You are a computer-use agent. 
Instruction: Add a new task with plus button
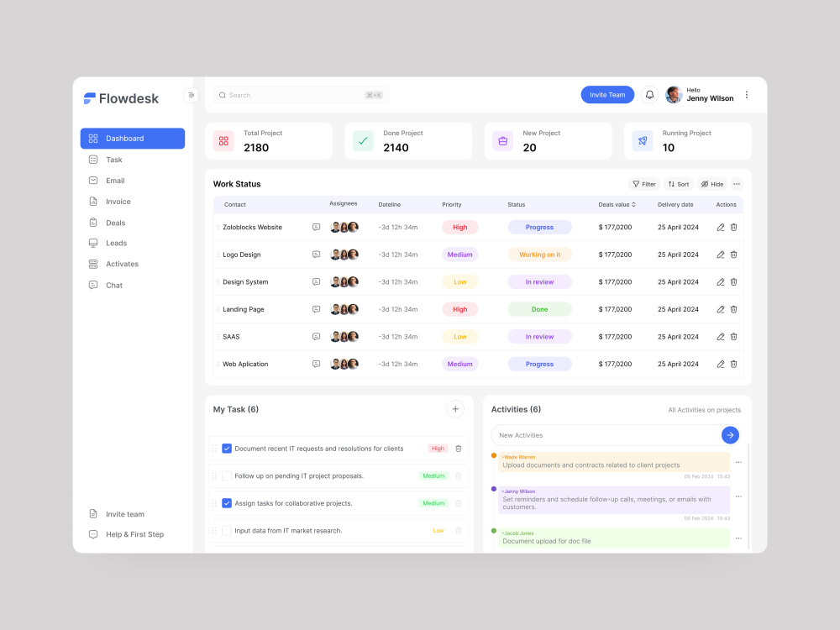coord(455,409)
